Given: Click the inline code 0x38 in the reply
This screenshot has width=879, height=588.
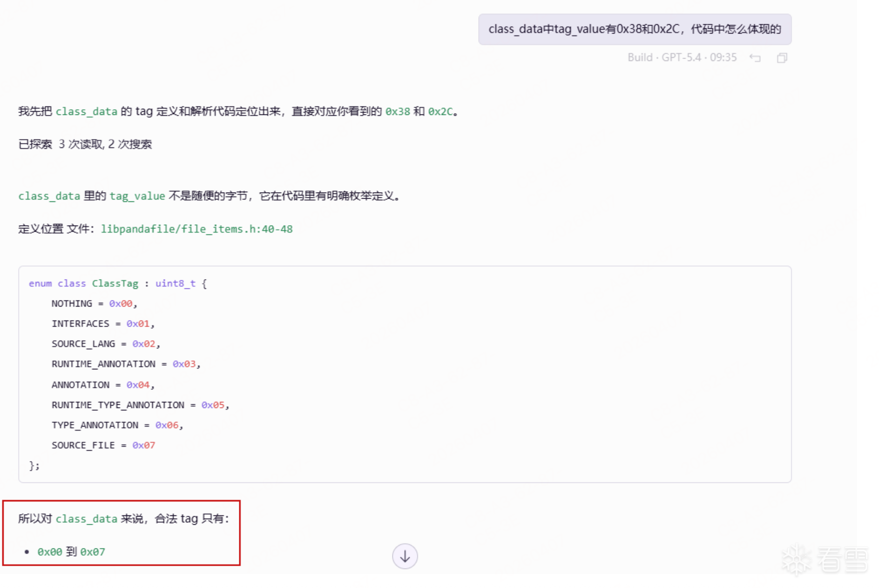Looking at the screenshot, I should click(398, 112).
